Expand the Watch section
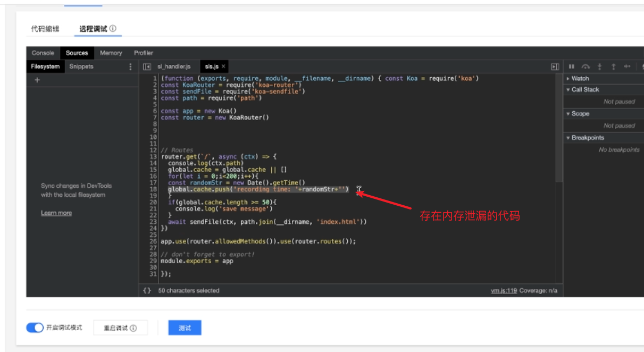Image resolution: width=644 pixels, height=352 pixels. [x=580, y=78]
